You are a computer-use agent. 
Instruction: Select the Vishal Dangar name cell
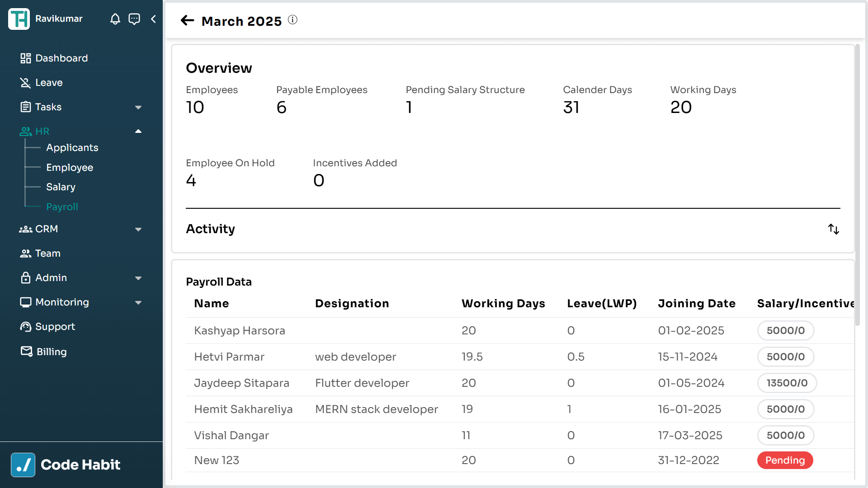tap(231, 436)
